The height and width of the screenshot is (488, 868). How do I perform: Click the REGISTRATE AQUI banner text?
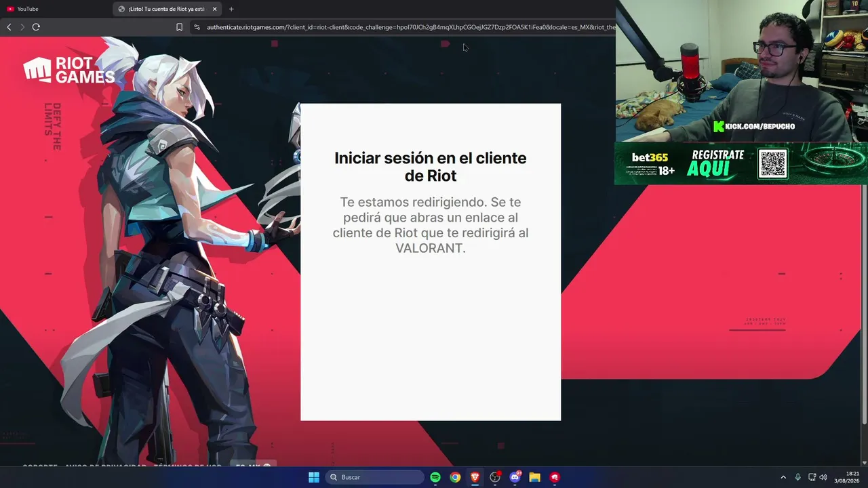(716, 163)
